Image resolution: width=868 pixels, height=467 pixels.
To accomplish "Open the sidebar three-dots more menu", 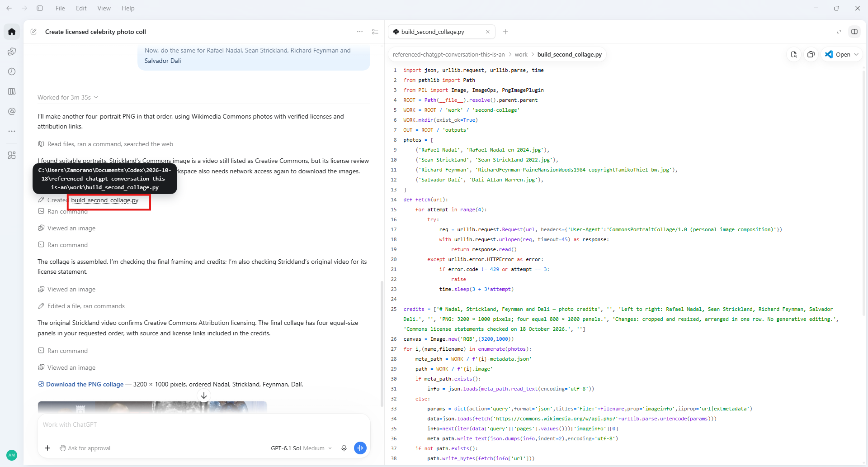I will 12,131.
